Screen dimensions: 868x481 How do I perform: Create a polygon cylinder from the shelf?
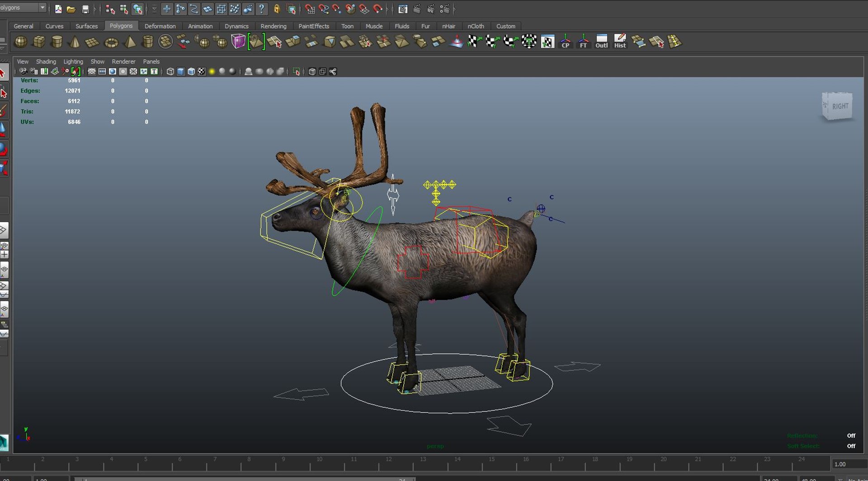click(x=57, y=42)
